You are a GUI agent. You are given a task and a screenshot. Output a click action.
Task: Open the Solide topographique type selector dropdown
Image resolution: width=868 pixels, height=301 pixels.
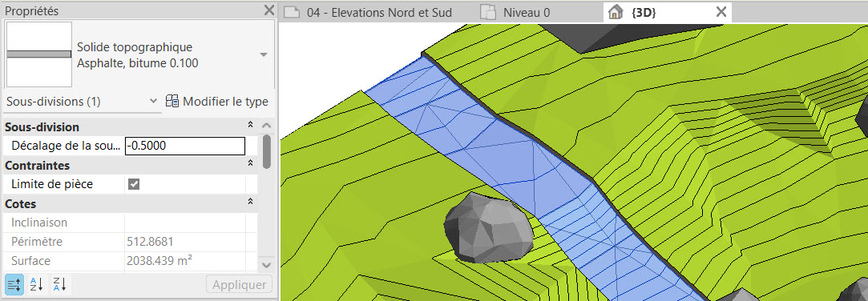coord(264,54)
